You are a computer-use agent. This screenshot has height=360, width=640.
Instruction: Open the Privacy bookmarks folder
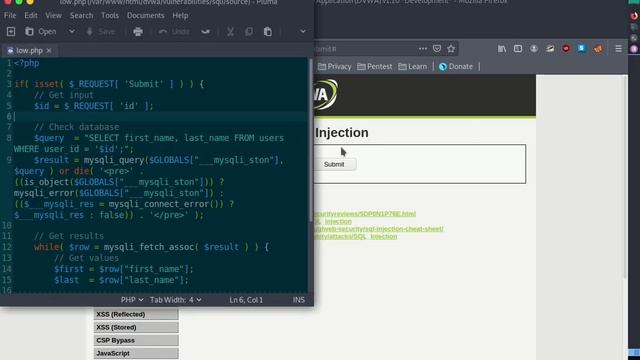tap(335, 67)
